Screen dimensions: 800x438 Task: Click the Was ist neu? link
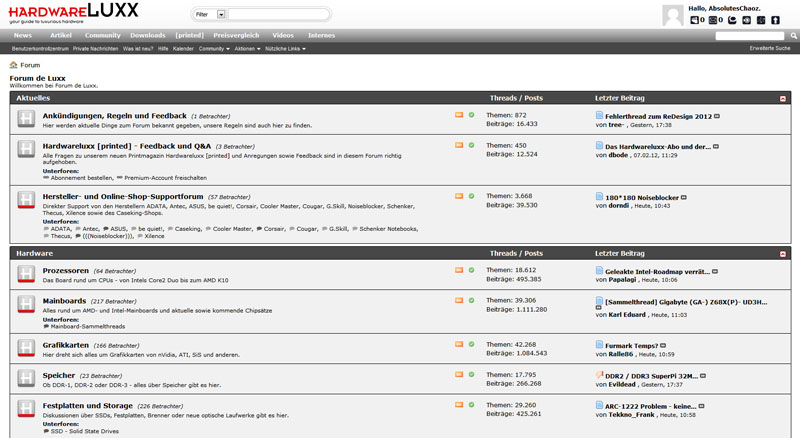138,49
